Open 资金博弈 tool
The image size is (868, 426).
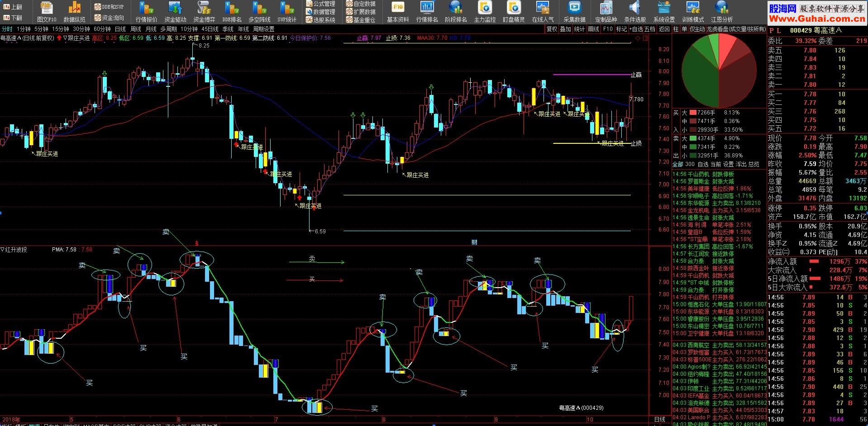204,12
